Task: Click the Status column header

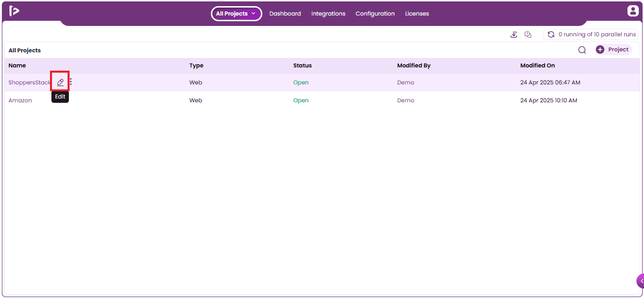Action: pos(302,66)
